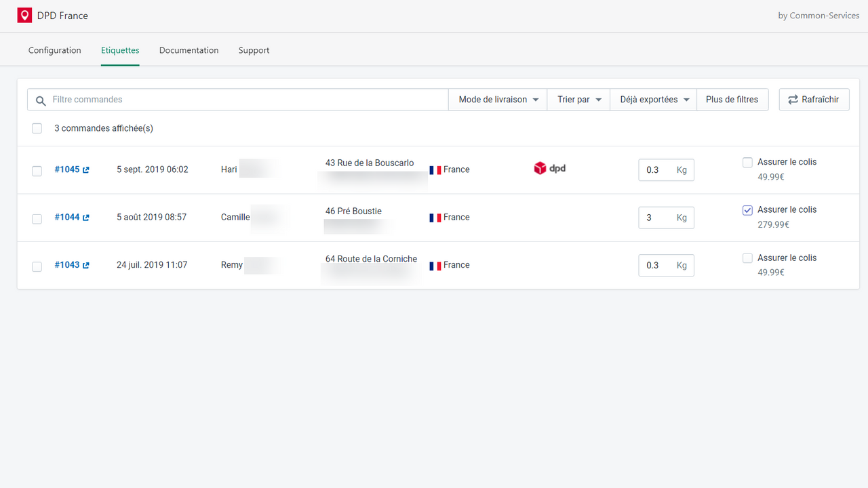The width and height of the screenshot is (868, 488).
Task: Click the Plus de filtres button
Action: click(732, 99)
